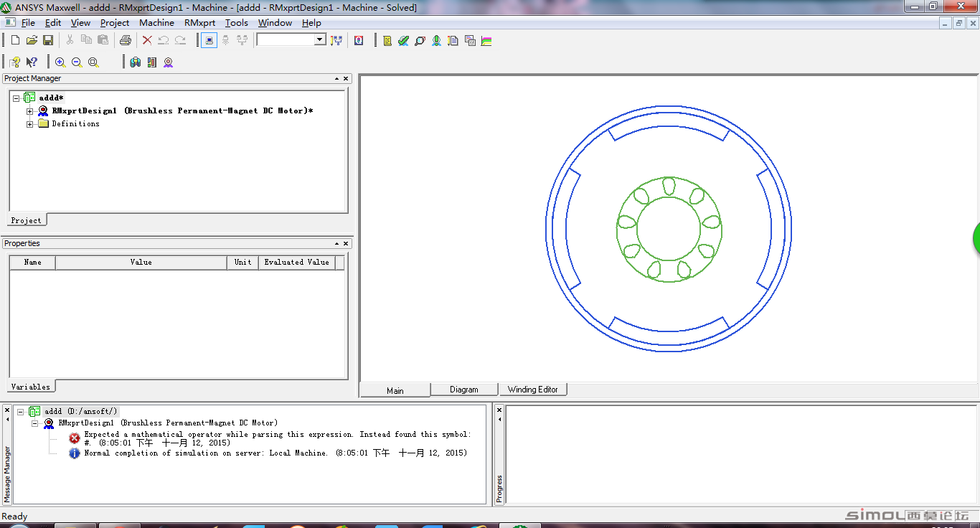Open the Machine menu
Image resolution: width=980 pixels, height=528 pixels.
tap(156, 23)
